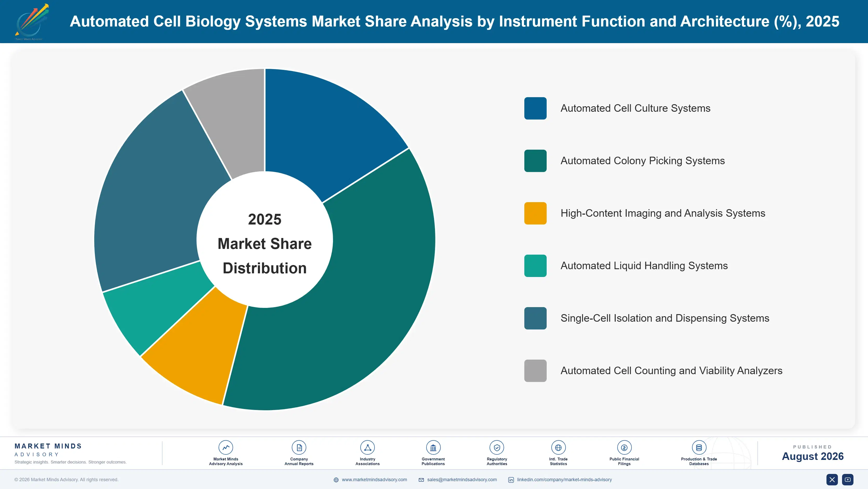Image resolution: width=868 pixels, height=489 pixels.
Task: Open linkedin.com/company/market-minds-advisory link
Action: click(x=564, y=480)
